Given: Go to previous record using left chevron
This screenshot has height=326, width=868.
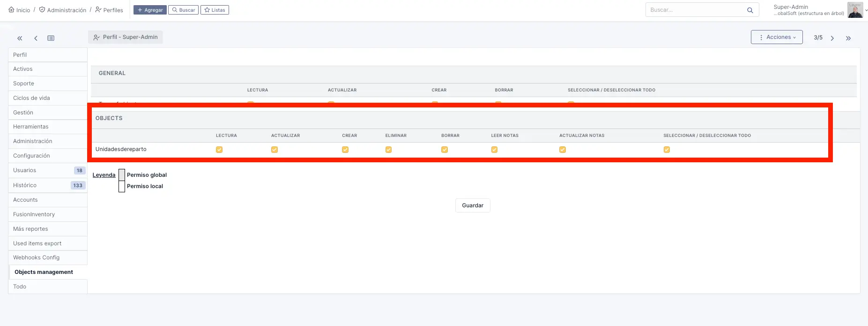Looking at the screenshot, I should click(36, 38).
